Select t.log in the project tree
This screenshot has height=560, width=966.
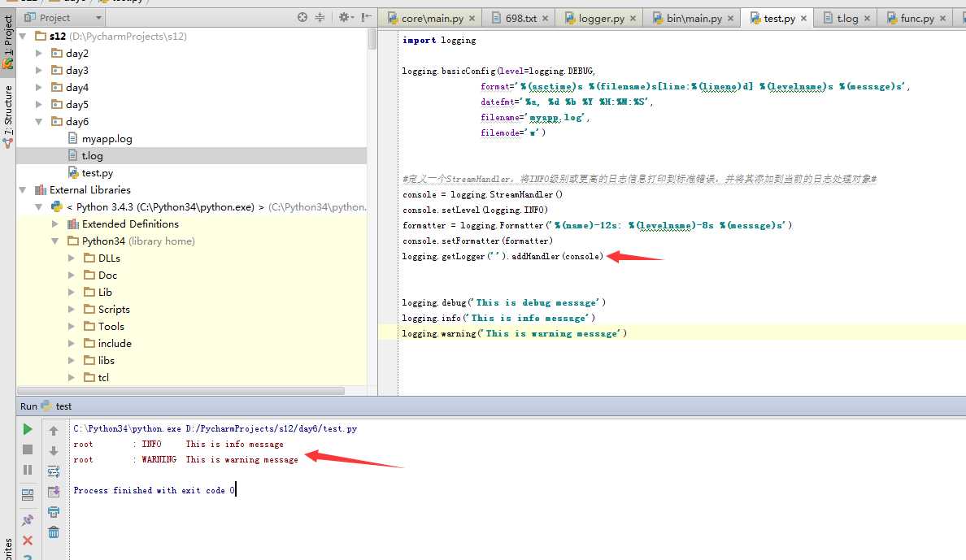pos(93,156)
